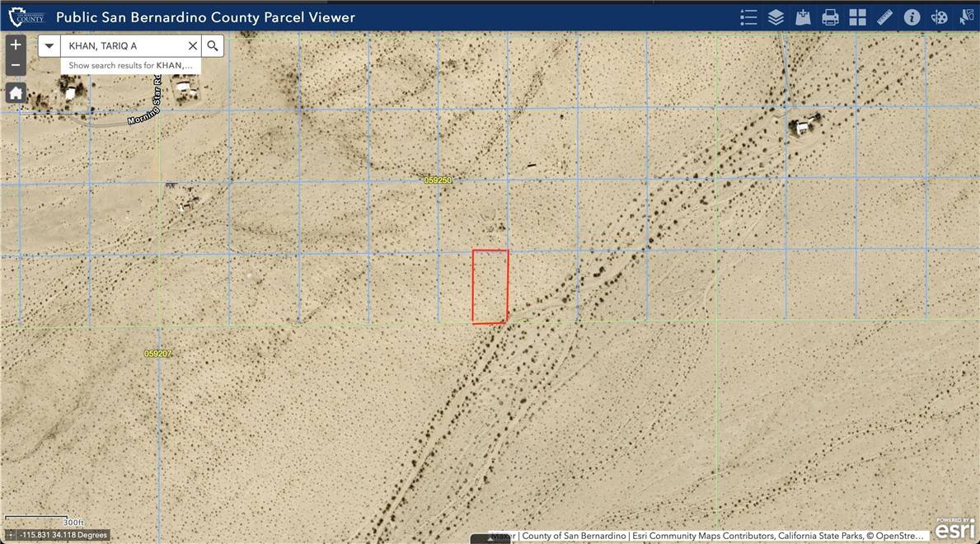Expand the attribute table handle at bottom

click(x=490, y=538)
